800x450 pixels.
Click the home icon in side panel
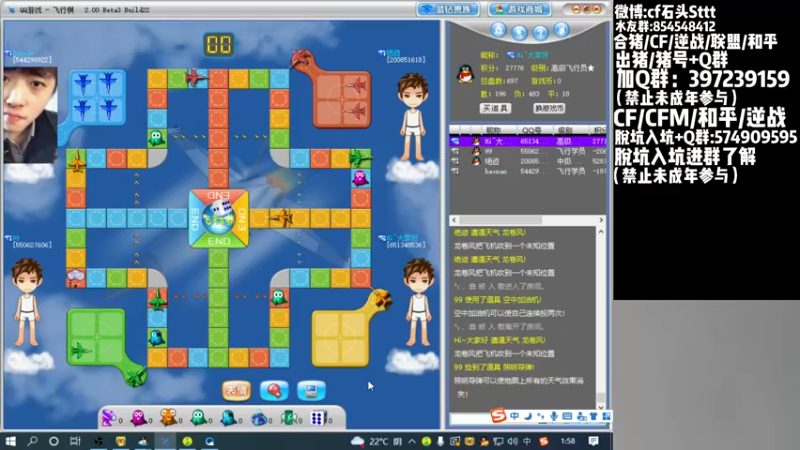click(x=498, y=30)
